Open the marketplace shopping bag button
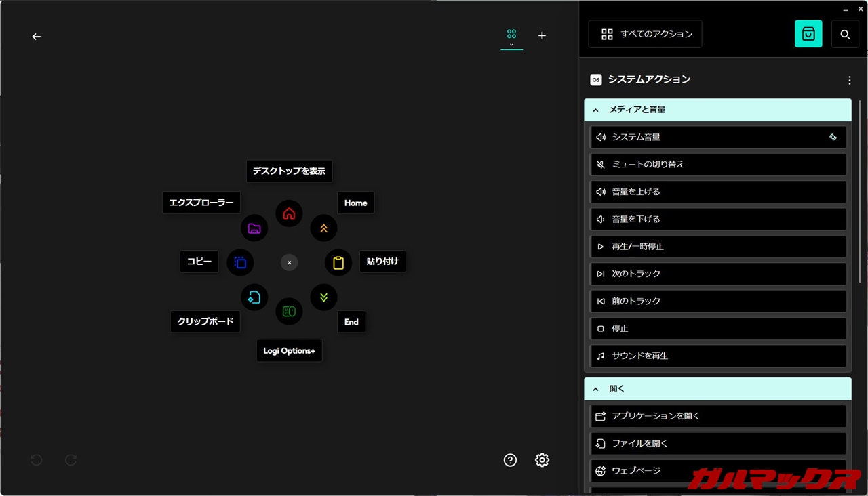Viewport: 868px width, 496px height. pyautogui.click(x=808, y=34)
